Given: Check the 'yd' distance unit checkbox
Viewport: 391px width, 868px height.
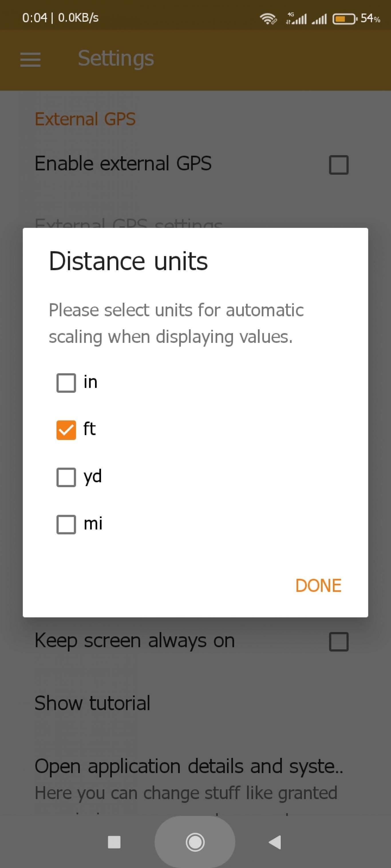Looking at the screenshot, I should pyautogui.click(x=66, y=477).
